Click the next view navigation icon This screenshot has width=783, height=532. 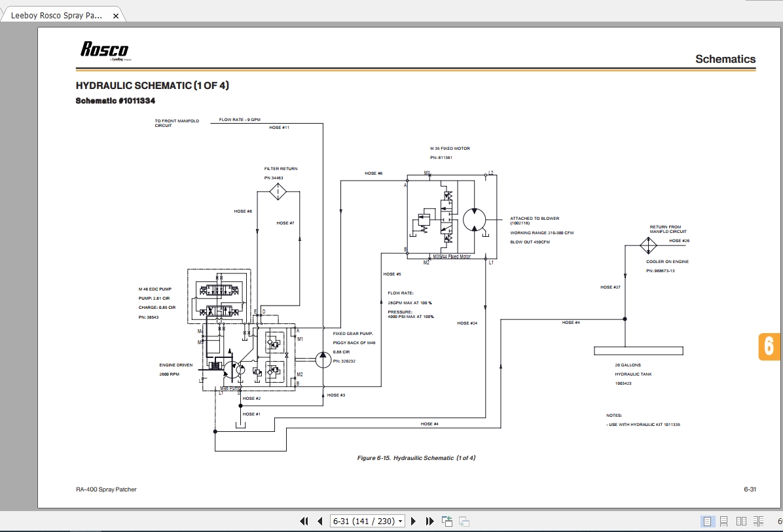pyautogui.click(x=464, y=521)
